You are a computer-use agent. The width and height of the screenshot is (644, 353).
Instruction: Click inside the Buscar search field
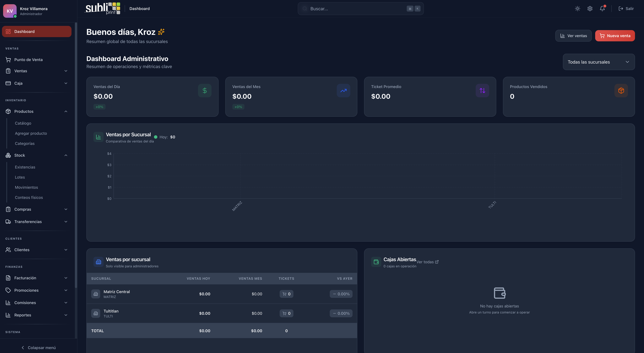tap(360, 8)
